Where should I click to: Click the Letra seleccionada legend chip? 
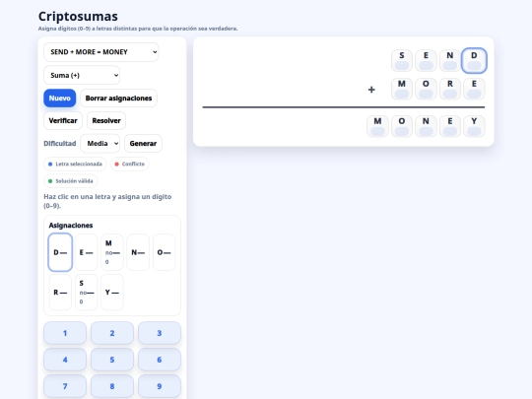75,164
